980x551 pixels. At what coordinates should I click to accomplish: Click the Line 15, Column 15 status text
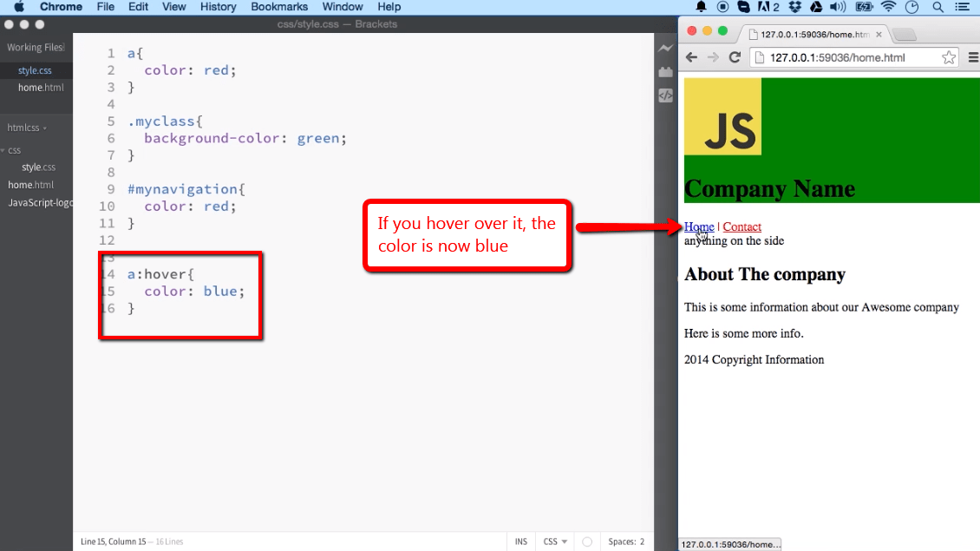coord(113,541)
